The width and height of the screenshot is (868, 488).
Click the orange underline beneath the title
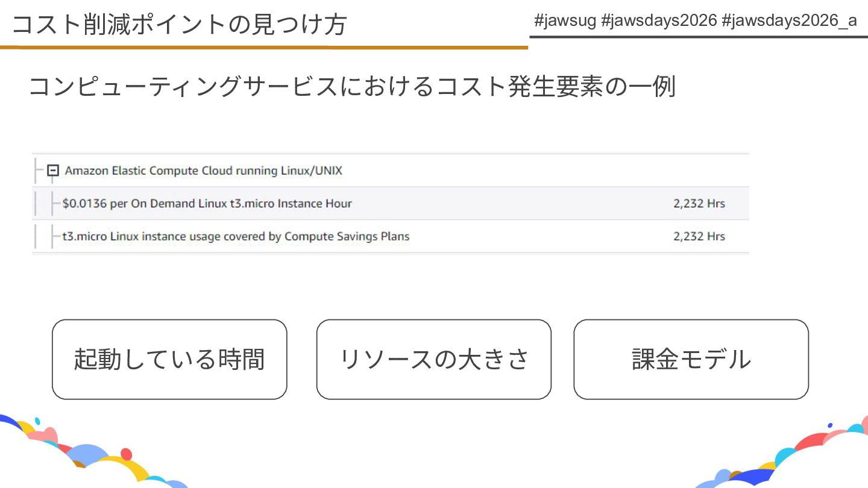tap(264, 46)
